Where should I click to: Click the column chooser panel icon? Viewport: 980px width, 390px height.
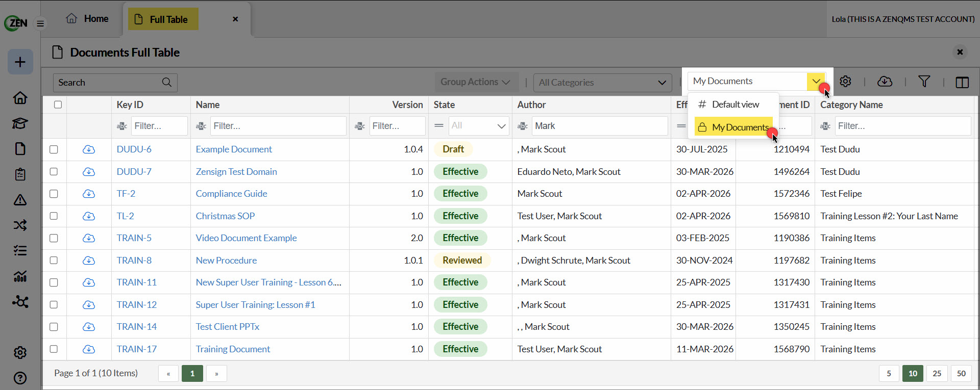pos(962,82)
